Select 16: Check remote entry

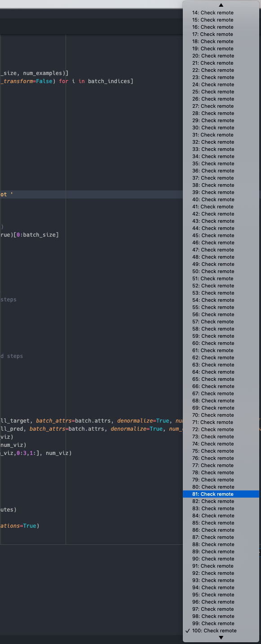pyautogui.click(x=221, y=27)
